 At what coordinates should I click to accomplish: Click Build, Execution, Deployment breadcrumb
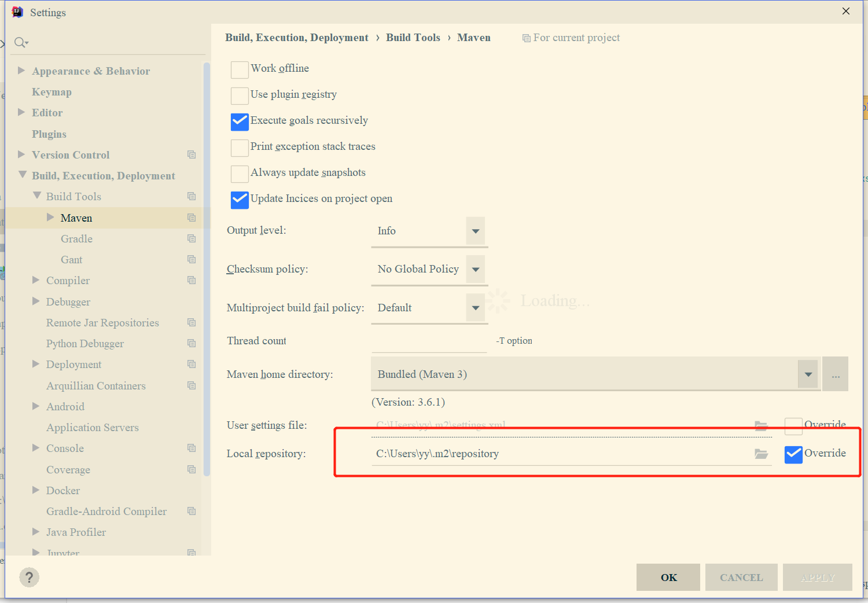(297, 38)
